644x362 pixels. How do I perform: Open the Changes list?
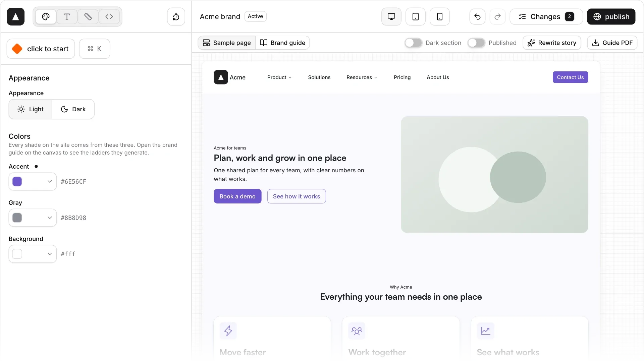click(546, 16)
